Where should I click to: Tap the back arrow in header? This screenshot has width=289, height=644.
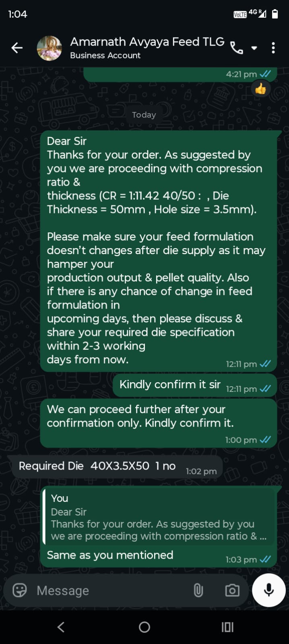tap(17, 48)
